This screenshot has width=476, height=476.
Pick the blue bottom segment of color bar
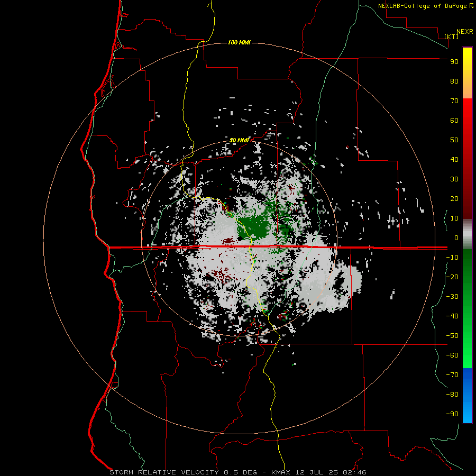pyautogui.click(x=467, y=396)
